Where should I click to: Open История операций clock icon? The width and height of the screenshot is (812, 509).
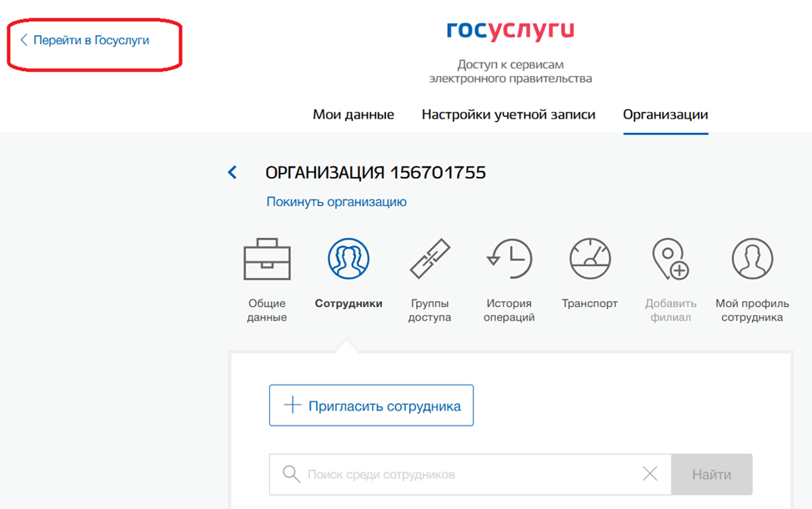coord(509,260)
